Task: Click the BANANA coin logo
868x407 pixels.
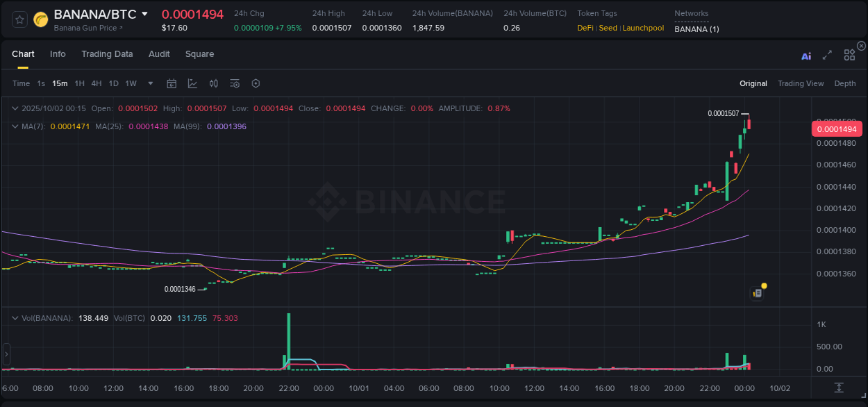Action: point(40,19)
